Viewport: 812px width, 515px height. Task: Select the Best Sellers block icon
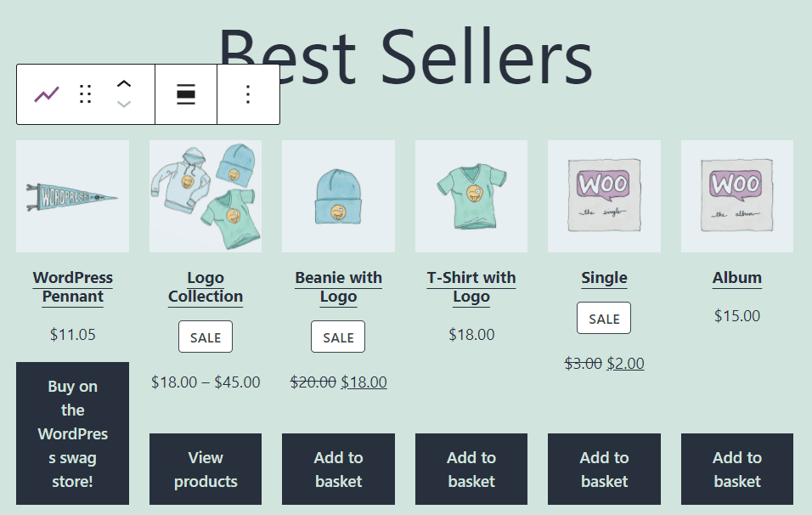47,93
